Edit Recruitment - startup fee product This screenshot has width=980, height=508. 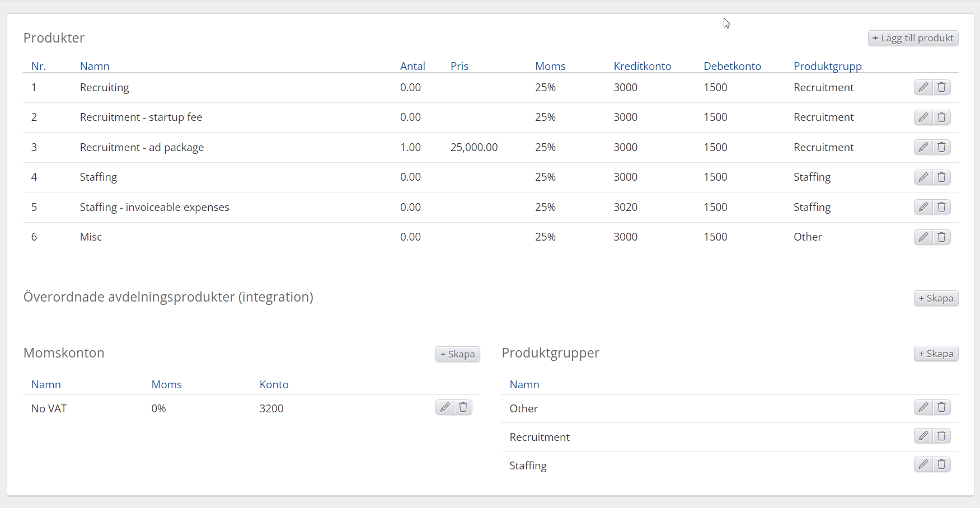923,117
